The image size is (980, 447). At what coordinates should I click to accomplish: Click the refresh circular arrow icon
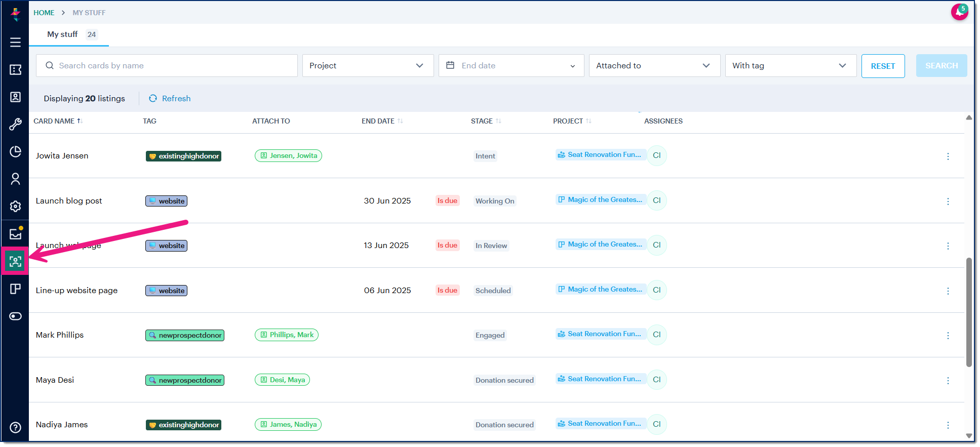153,98
